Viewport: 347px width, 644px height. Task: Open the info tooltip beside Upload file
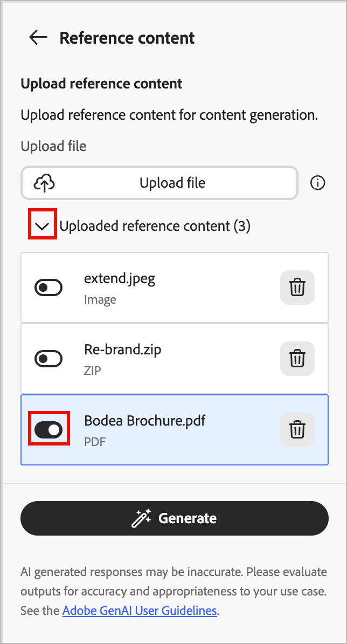tap(318, 183)
